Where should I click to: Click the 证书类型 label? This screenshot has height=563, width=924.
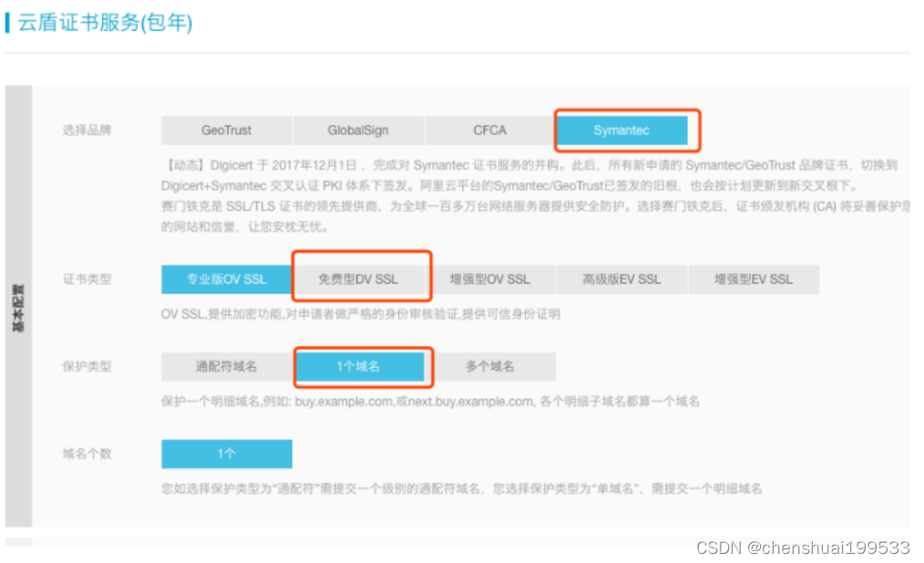[x=87, y=279]
